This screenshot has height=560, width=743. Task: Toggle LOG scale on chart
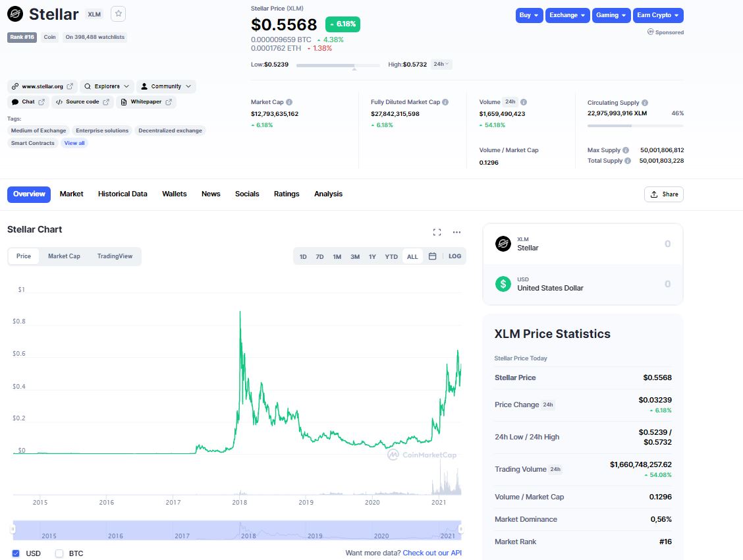[x=454, y=256]
